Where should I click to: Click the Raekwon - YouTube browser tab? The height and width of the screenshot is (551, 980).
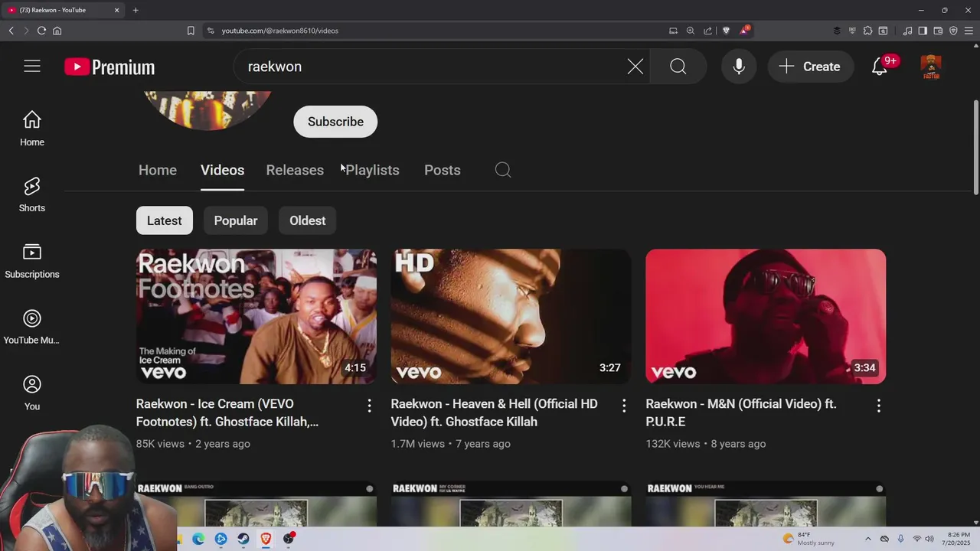pos(61,10)
